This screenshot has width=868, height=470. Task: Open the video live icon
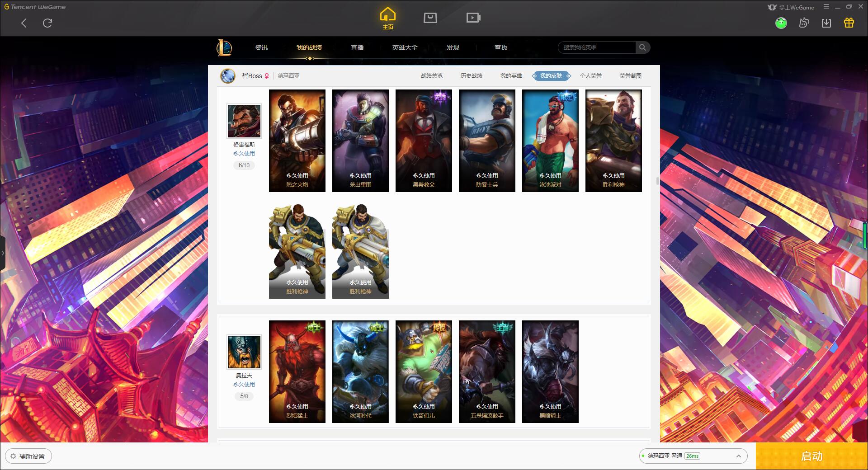473,18
